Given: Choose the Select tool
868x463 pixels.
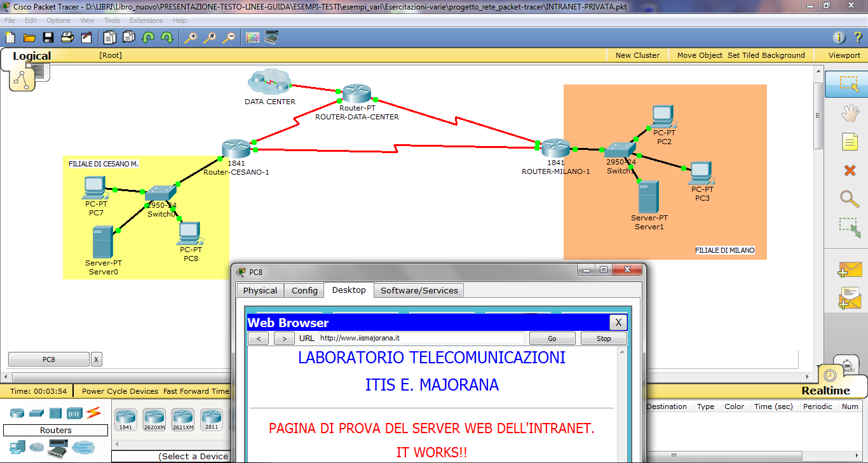Looking at the screenshot, I should click(849, 84).
